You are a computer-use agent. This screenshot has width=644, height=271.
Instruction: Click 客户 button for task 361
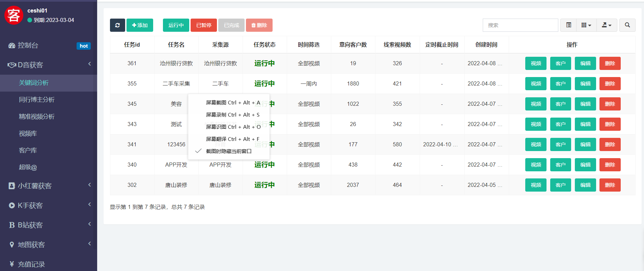point(560,64)
